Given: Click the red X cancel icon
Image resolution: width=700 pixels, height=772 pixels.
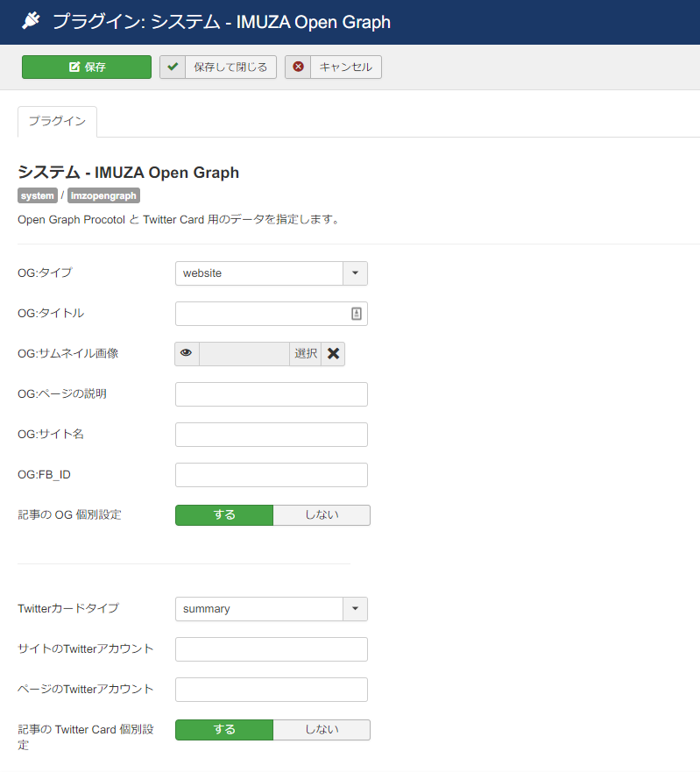Looking at the screenshot, I should 298,67.
